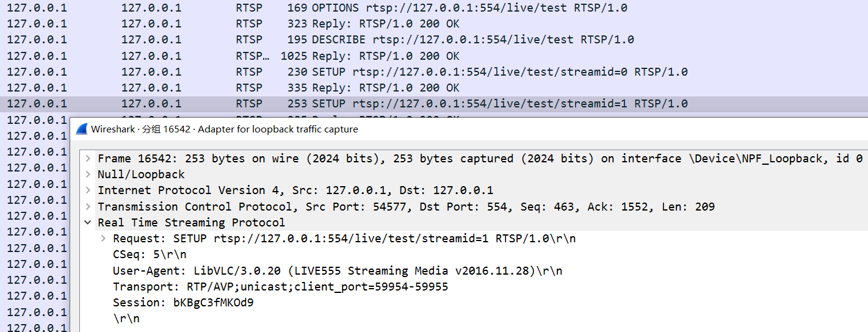The height and width of the screenshot is (332, 868).
Task: Select the DESCRIBE rtsp packet row
Action: click(x=434, y=40)
